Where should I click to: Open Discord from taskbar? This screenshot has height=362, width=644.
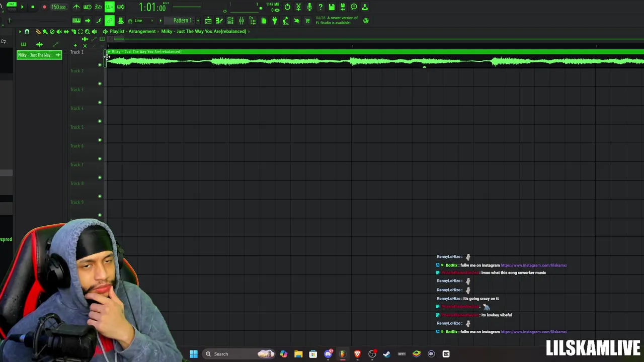coord(328,354)
